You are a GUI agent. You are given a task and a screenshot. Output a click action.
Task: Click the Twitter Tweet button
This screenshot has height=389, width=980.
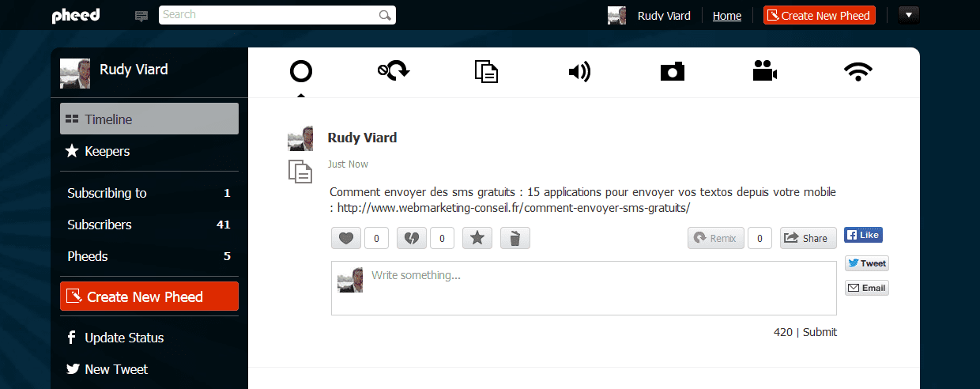(867, 263)
